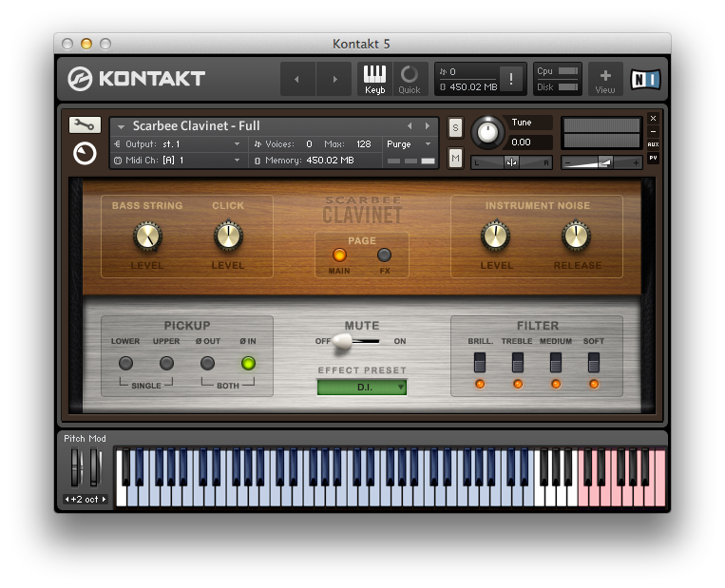Select previous preset arrow in instrument header
725x588 pixels.
pos(410,125)
